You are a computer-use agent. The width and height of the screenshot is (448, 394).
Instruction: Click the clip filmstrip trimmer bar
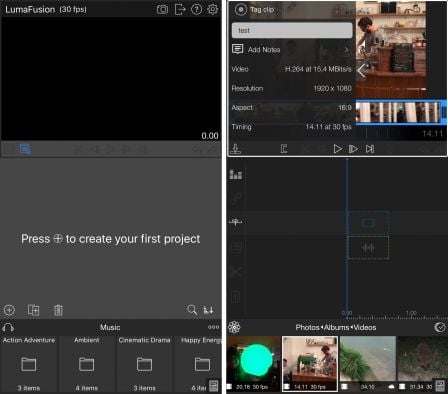tap(401, 112)
